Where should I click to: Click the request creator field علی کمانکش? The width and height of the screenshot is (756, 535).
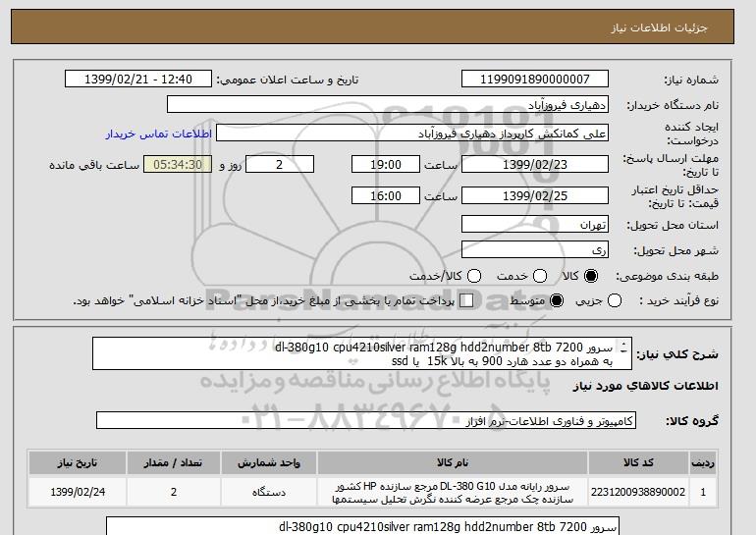412,134
